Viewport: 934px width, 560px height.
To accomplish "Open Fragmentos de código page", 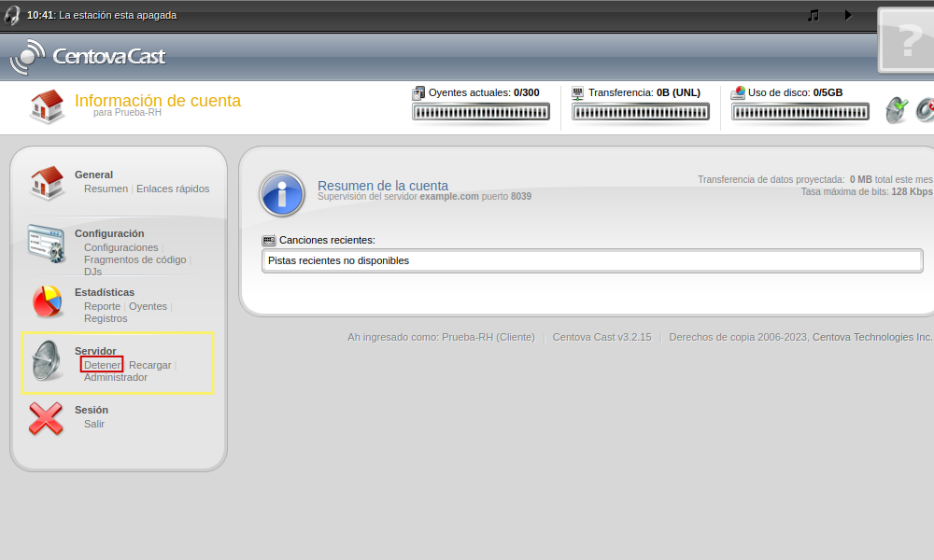I will coord(134,259).
